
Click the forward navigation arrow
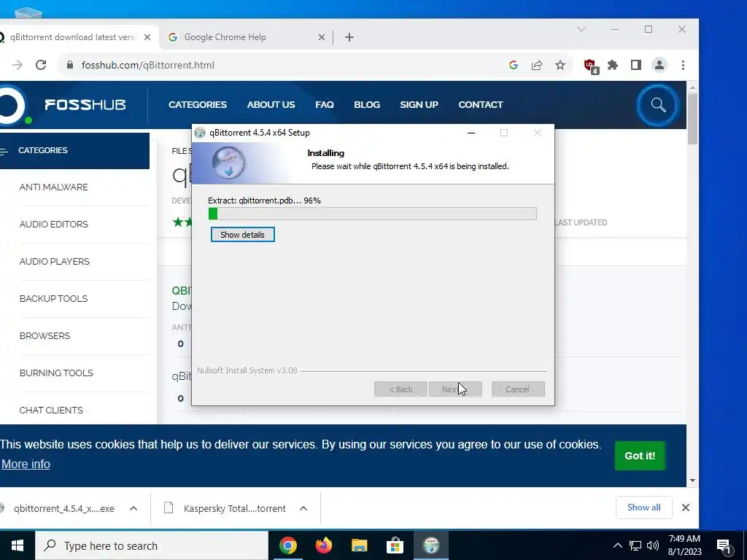pyautogui.click(x=18, y=65)
